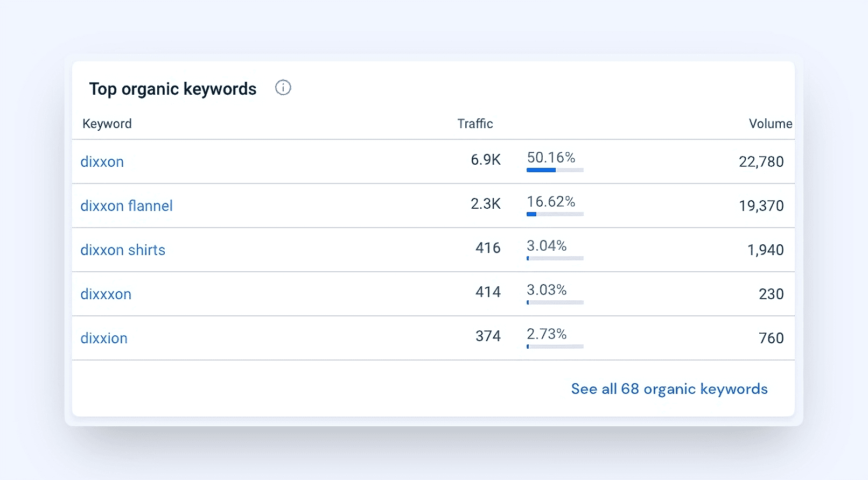Click the Keyword column header

coord(107,124)
